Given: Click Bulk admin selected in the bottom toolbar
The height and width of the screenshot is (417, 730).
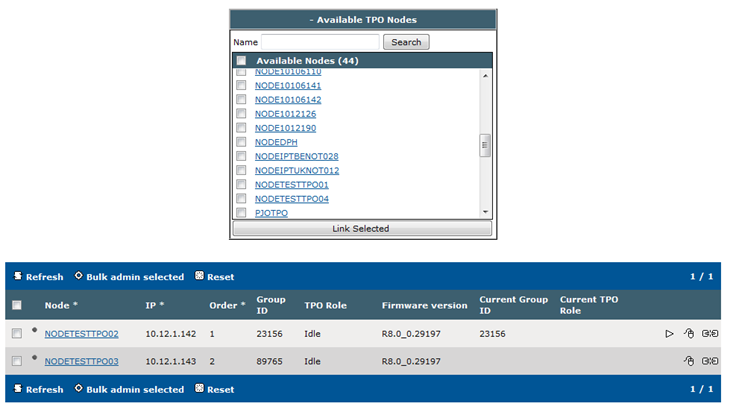Looking at the screenshot, I should point(129,389).
